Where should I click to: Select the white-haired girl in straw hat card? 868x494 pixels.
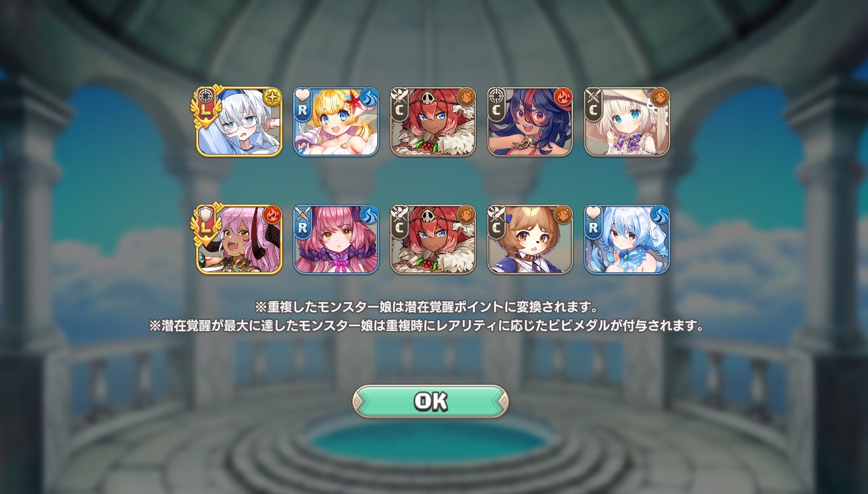627,122
